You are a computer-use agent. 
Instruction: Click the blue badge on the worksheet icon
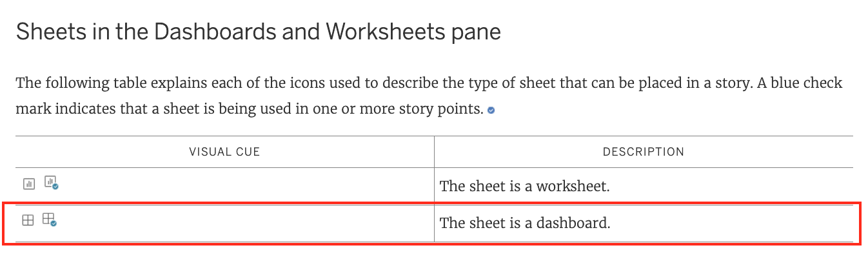pos(55,187)
